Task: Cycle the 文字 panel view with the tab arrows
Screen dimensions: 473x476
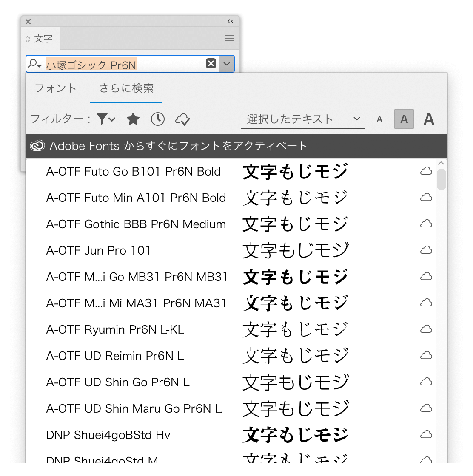Action: pos(28,39)
